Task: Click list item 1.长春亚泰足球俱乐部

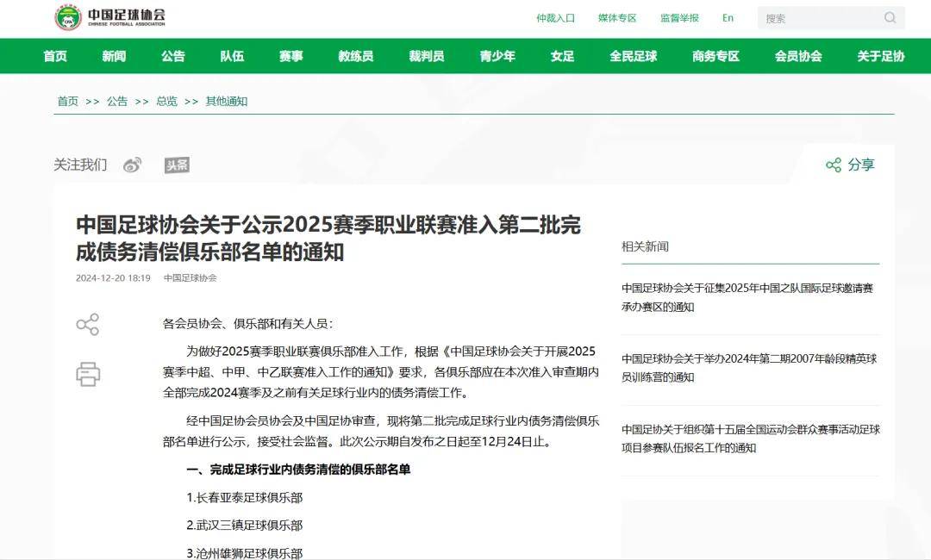Action: [245, 498]
